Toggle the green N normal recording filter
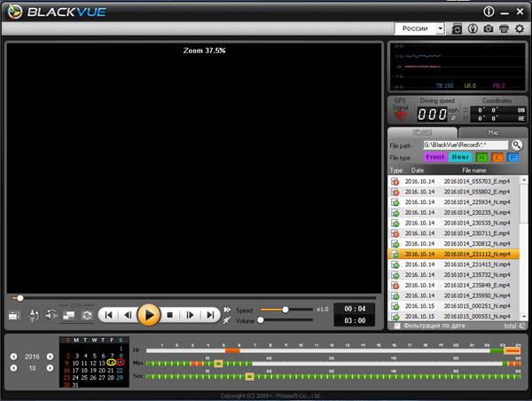Screen dimensions: 532x401 point(481,157)
